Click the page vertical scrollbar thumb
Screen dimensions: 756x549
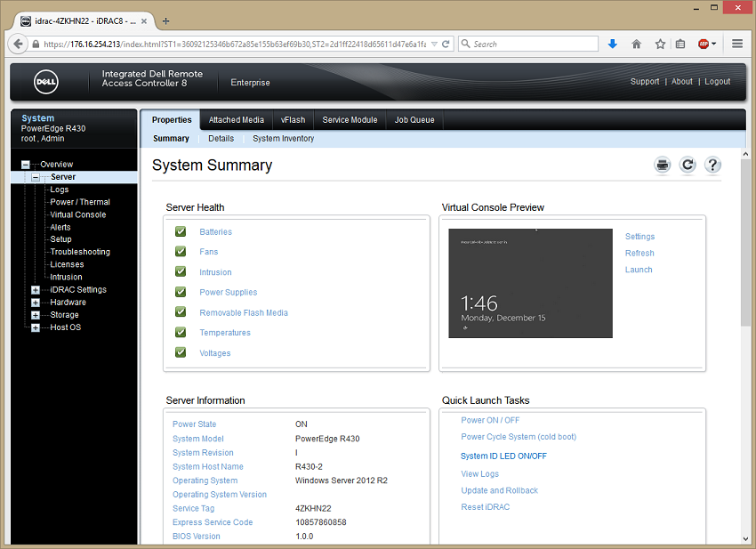tap(745, 243)
